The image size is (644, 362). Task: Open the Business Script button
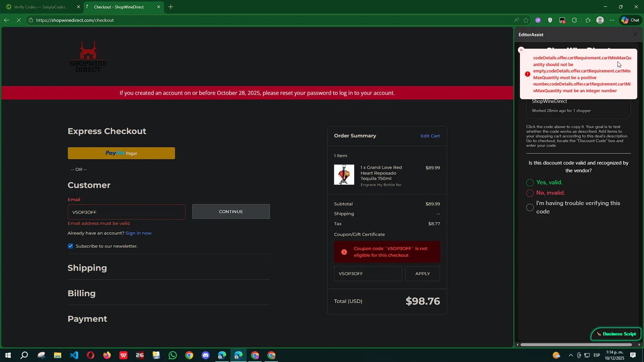click(x=616, y=334)
